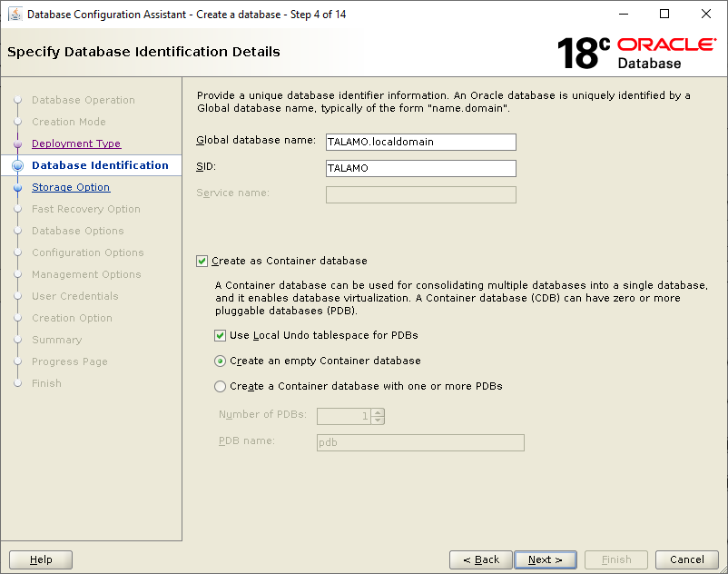This screenshot has width=728, height=574.
Task: Cancel the database creation wizard
Action: pos(686,559)
